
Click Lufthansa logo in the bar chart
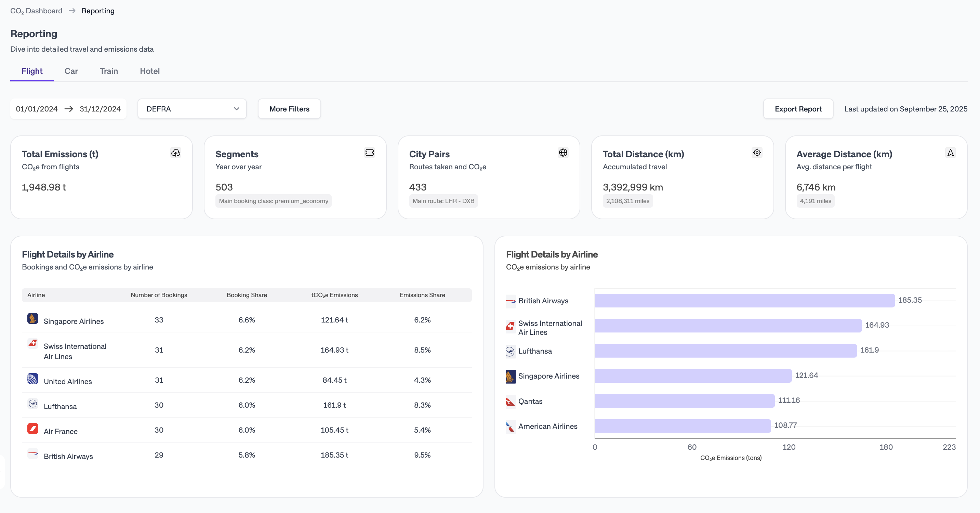click(510, 351)
